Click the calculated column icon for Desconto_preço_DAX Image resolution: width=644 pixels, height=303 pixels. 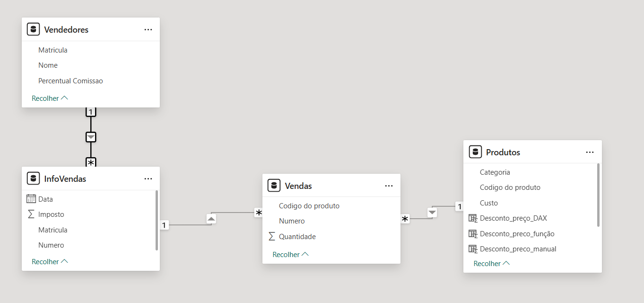click(x=472, y=218)
